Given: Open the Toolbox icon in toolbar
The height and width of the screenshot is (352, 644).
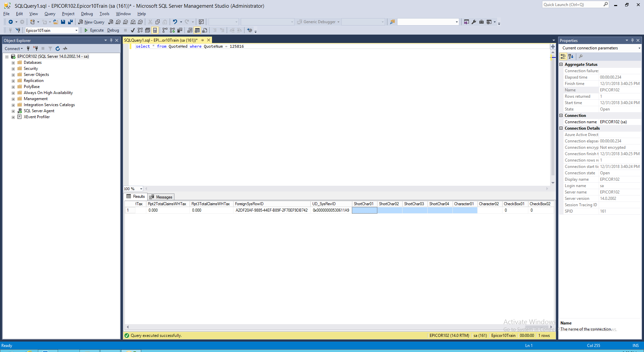Looking at the screenshot, I should point(481,22).
